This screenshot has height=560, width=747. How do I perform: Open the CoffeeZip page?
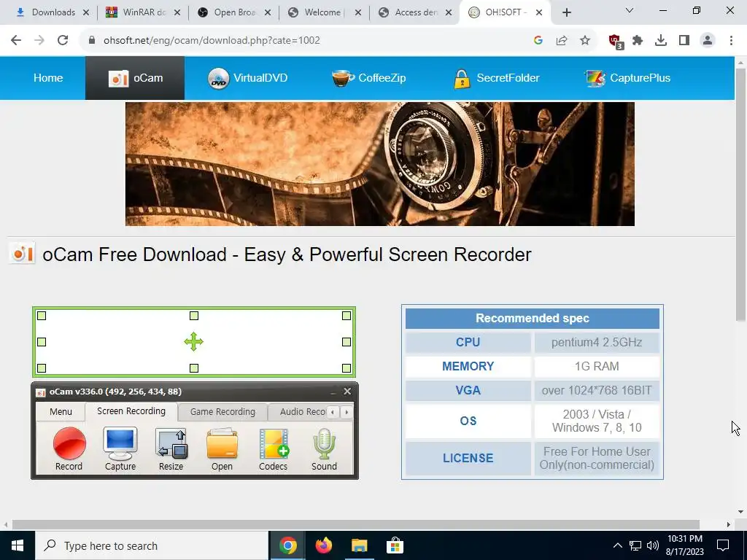[x=368, y=78]
